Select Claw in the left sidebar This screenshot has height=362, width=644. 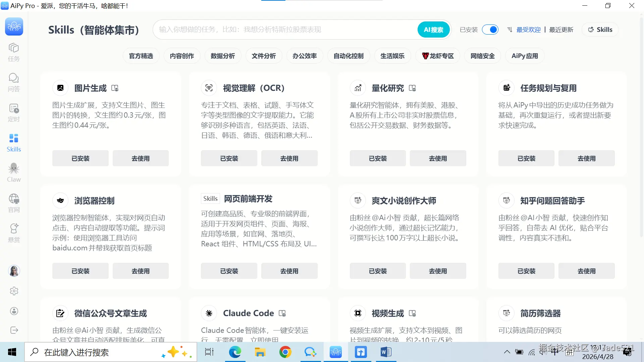pos(14,172)
